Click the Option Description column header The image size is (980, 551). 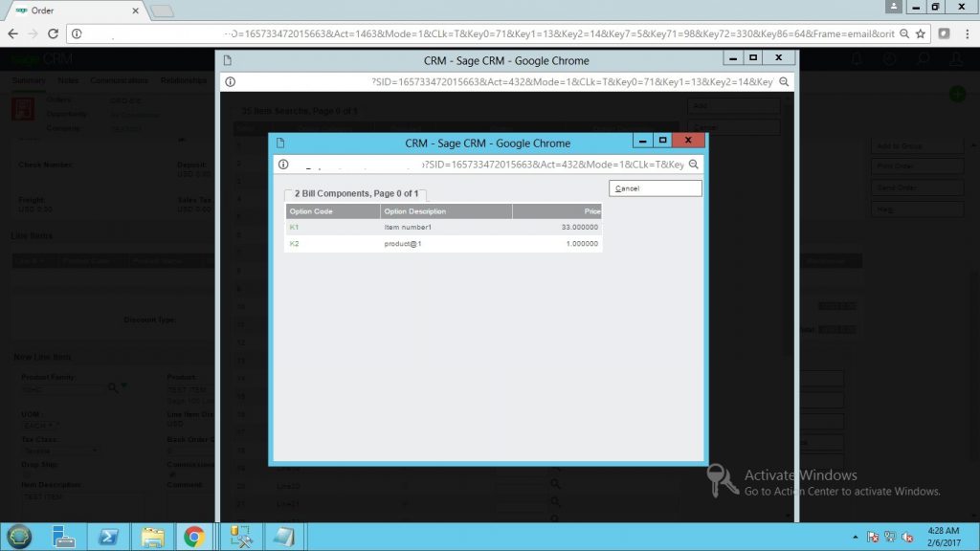point(446,211)
